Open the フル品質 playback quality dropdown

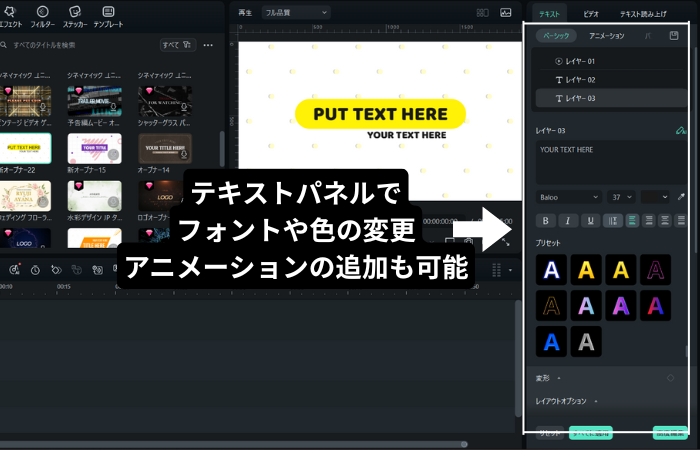296,12
